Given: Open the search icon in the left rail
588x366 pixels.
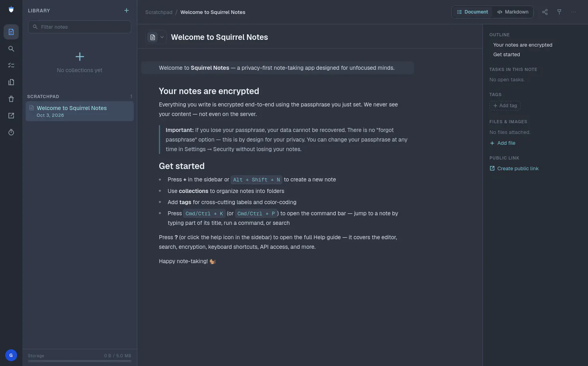Looking at the screenshot, I should (11, 49).
